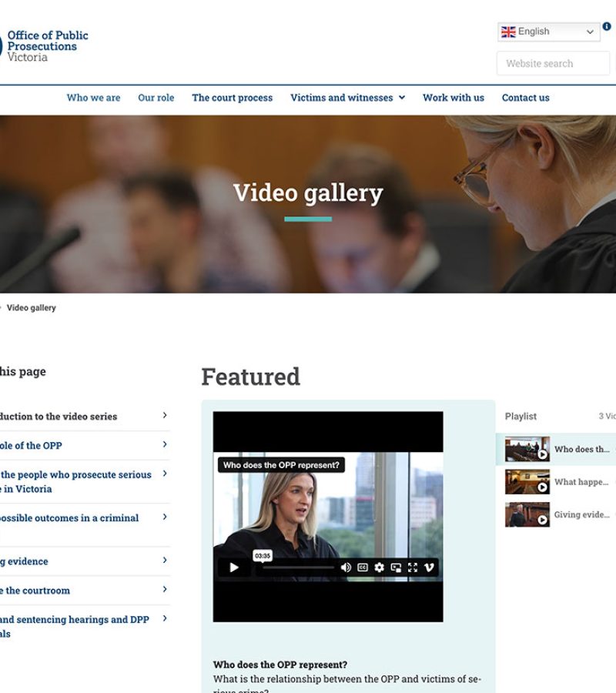
Task: Open video on Vimeo logo
Action: coord(429,567)
